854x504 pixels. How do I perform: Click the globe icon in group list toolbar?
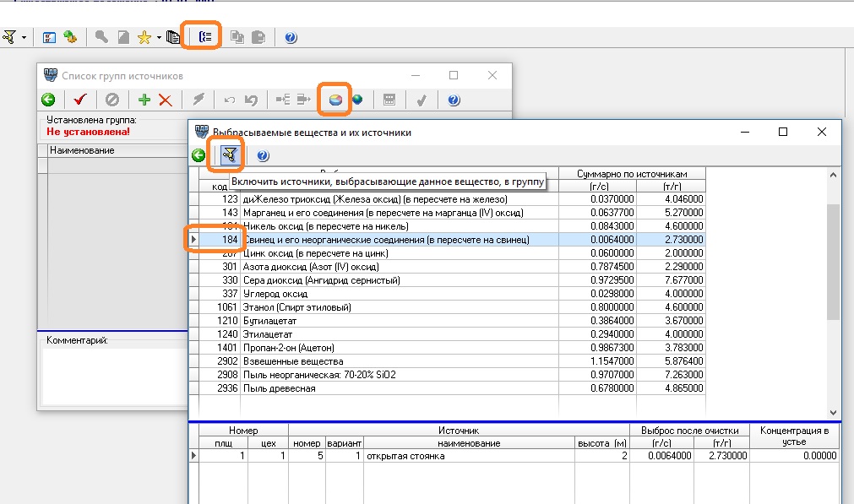point(357,100)
